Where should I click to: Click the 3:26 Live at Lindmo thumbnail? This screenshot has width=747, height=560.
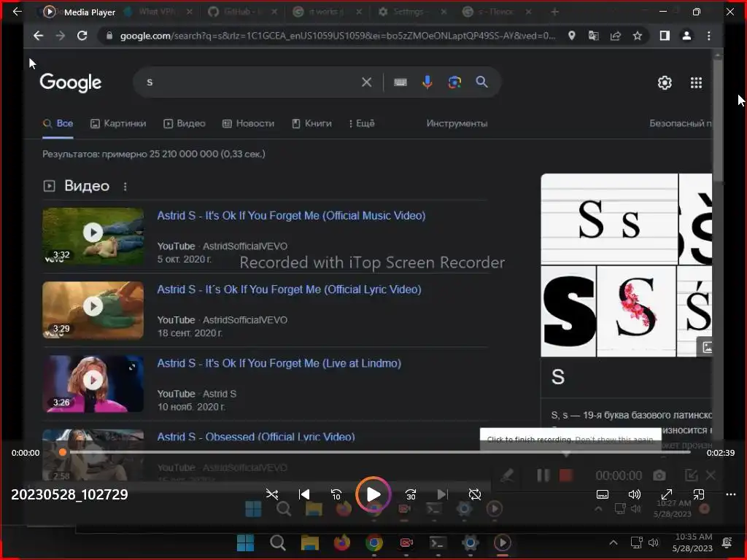(93, 384)
